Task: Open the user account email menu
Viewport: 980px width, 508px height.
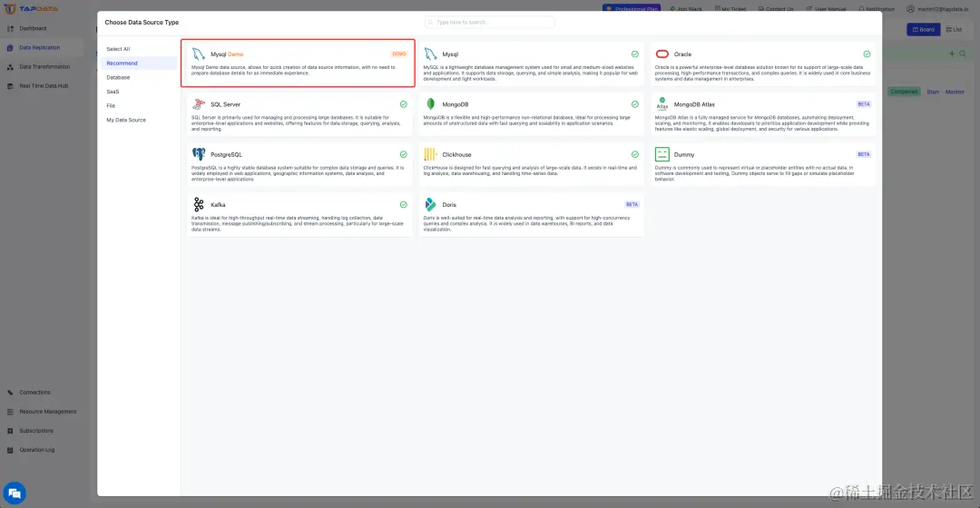Action: (937, 9)
